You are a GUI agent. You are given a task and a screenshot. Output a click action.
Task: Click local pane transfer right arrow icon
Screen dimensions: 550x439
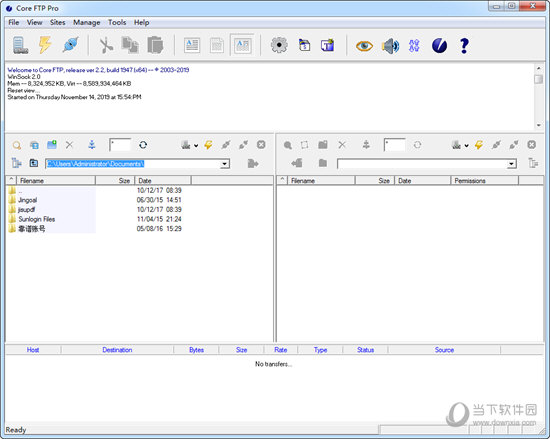pyautogui.click(x=253, y=163)
